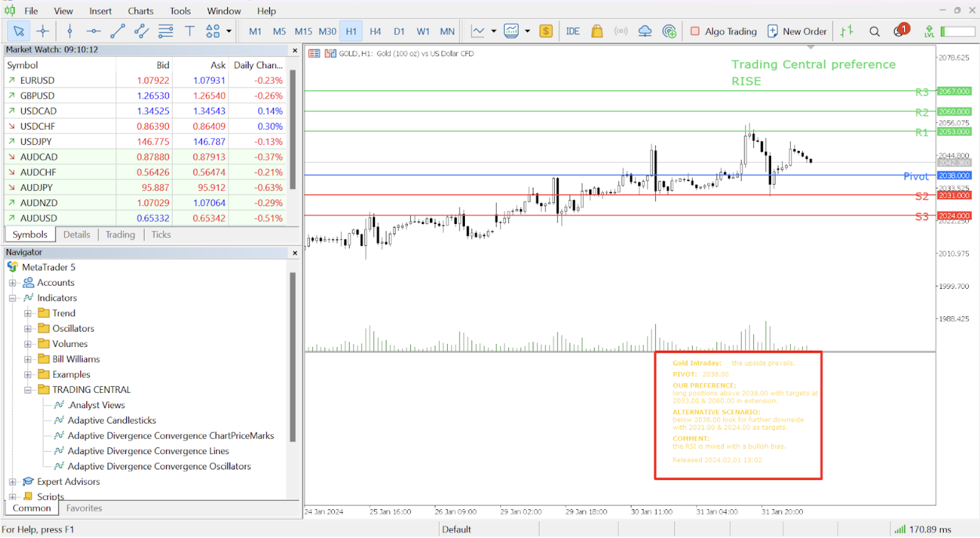Click the Market Watch vertical scrollbar
Image resolution: width=980 pixels, height=538 pixels.
293,130
